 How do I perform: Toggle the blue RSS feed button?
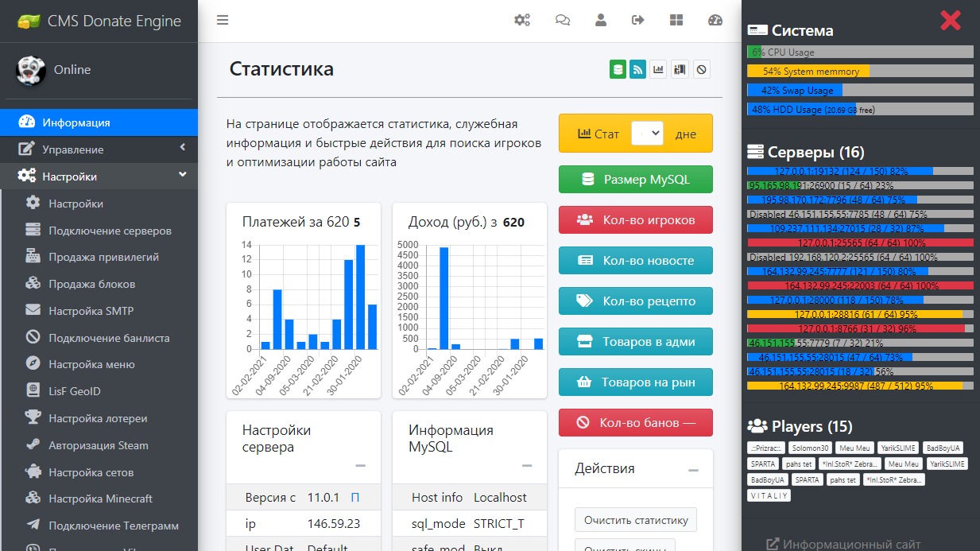coord(637,70)
